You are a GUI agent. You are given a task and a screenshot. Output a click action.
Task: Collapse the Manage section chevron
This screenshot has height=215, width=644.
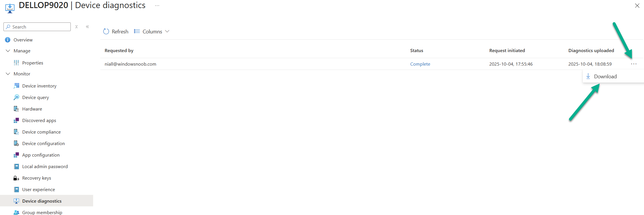coord(8,51)
